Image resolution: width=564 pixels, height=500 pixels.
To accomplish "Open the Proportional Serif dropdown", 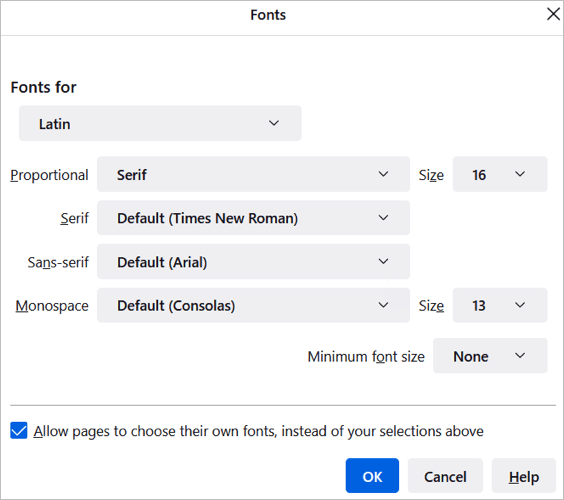I will tap(253, 174).
